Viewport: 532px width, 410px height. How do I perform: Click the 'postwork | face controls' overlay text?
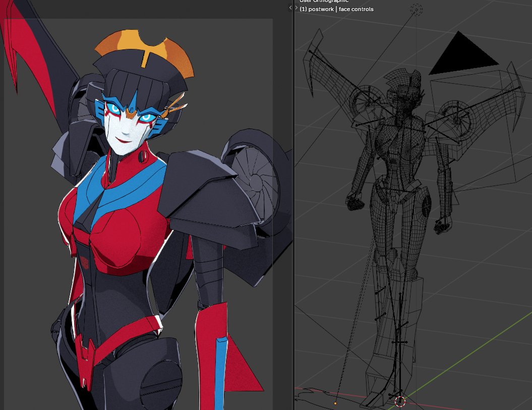tap(341, 9)
